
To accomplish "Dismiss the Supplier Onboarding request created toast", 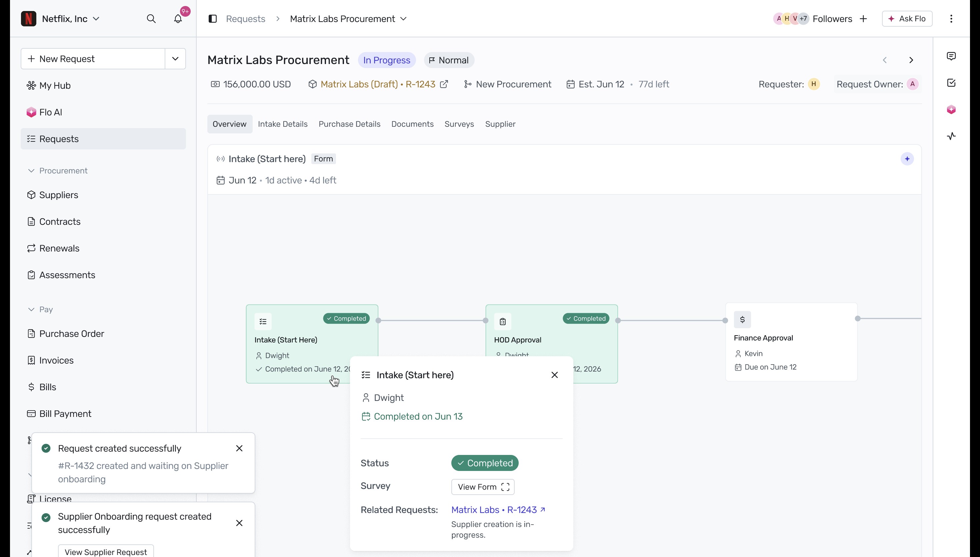I will tap(239, 523).
